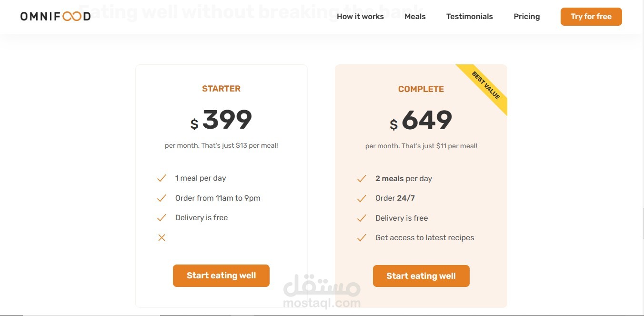Navigate to Testimonials in the header
The image size is (644, 316).
tap(469, 17)
